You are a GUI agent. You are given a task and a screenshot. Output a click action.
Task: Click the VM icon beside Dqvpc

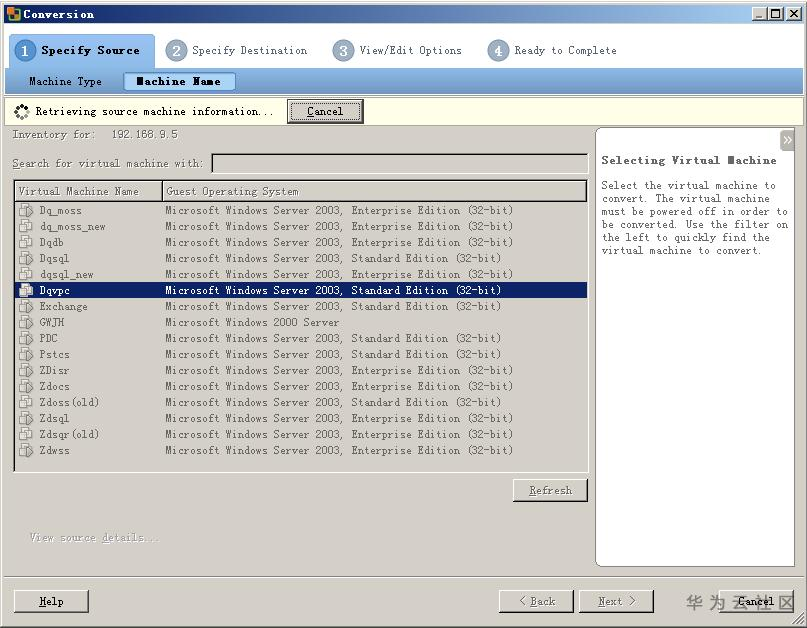pyautogui.click(x=26, y=290)
